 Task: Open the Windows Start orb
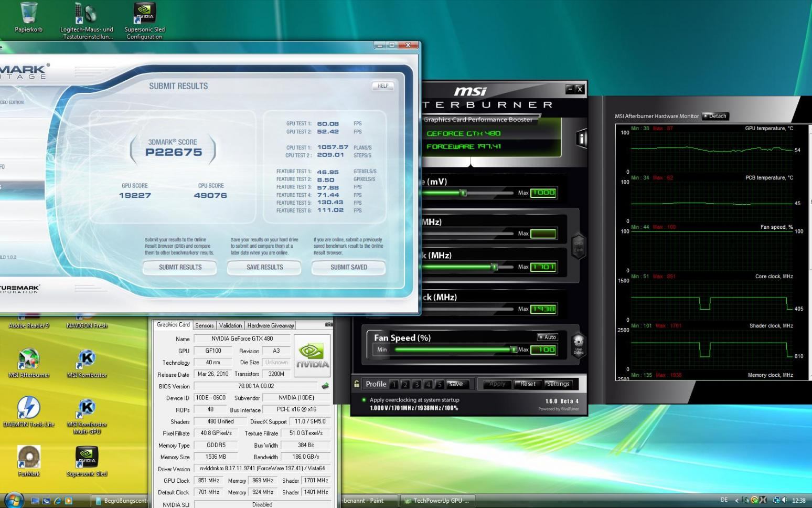13,500
